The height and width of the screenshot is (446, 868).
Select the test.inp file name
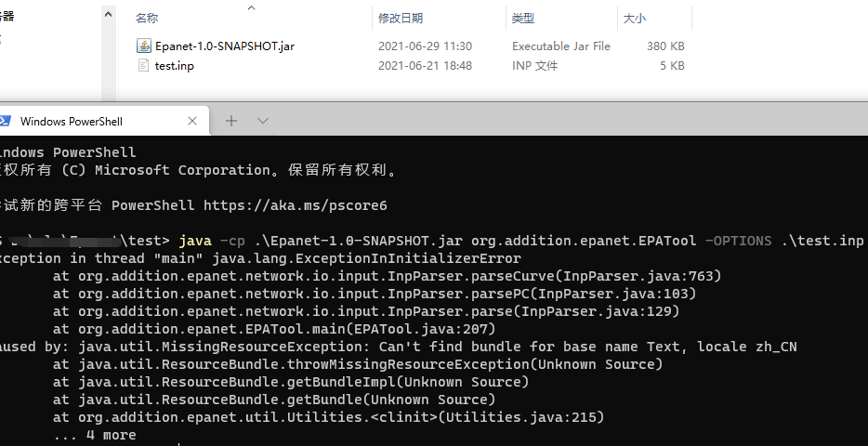coord(174,66)
